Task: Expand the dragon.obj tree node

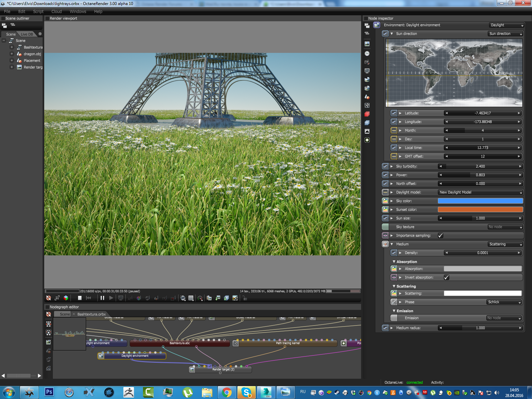Action: point(12,54)
